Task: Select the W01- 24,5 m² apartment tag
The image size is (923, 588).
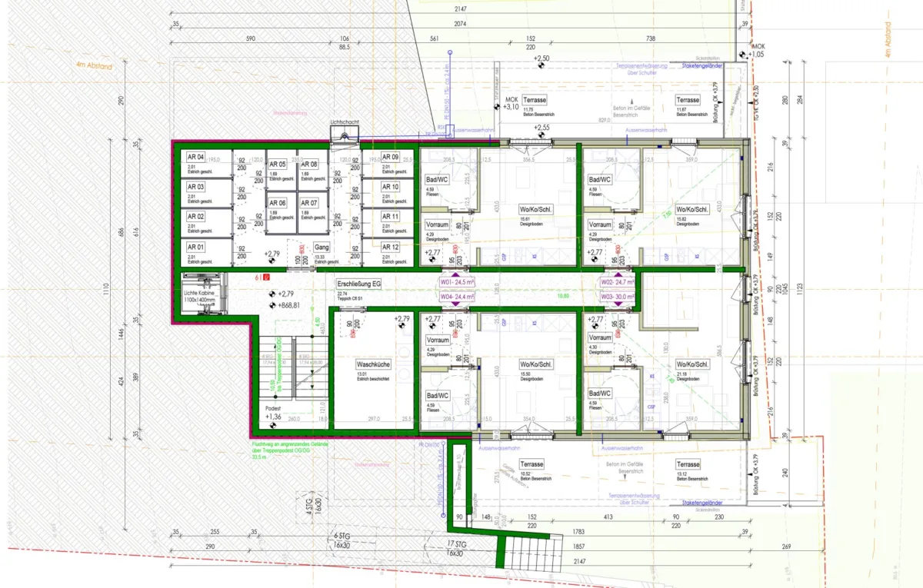Action: pos(457,282)
